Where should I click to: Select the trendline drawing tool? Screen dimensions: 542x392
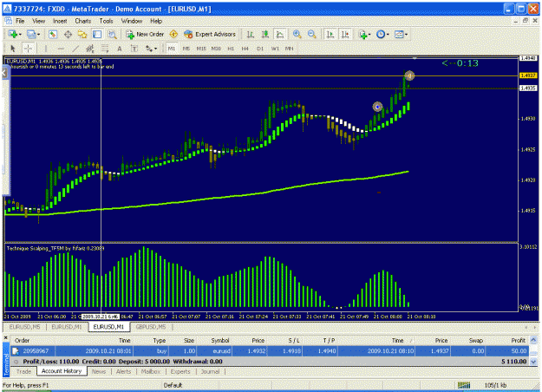pos(75,49)
